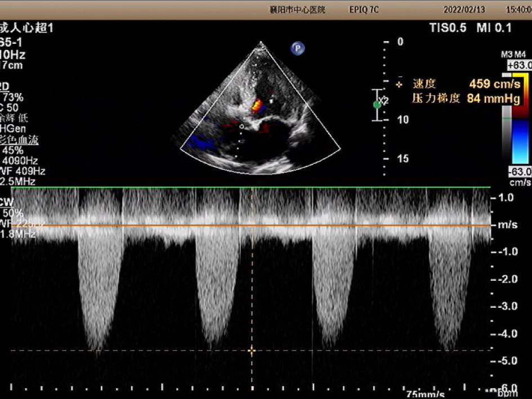Screen dimensions: 532x399
Task: Click the green focus marker on depth scale
Action: click(x=377, y=105)
